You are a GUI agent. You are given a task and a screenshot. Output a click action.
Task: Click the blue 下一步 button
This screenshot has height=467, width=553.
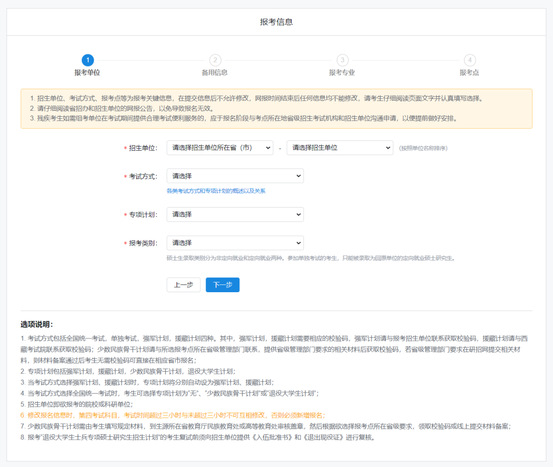point(223,285)
